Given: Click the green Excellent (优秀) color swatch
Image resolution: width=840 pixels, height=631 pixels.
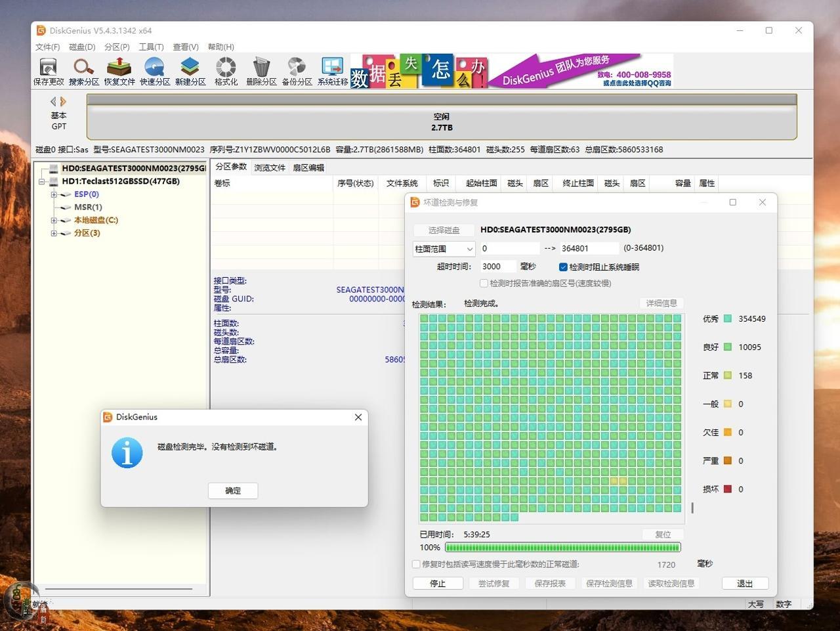Looking at the screenshot, I should [x=728, y=319].
